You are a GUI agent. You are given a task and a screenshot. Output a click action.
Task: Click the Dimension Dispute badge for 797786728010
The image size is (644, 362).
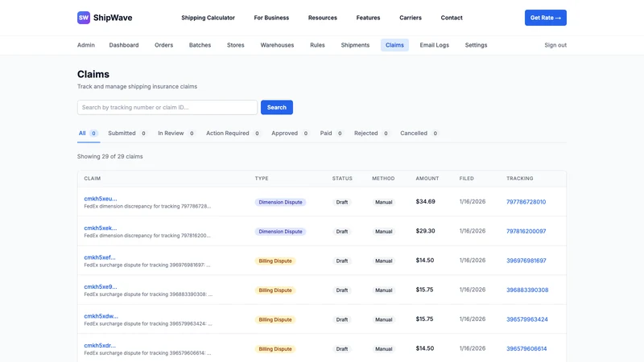(280, 203)
